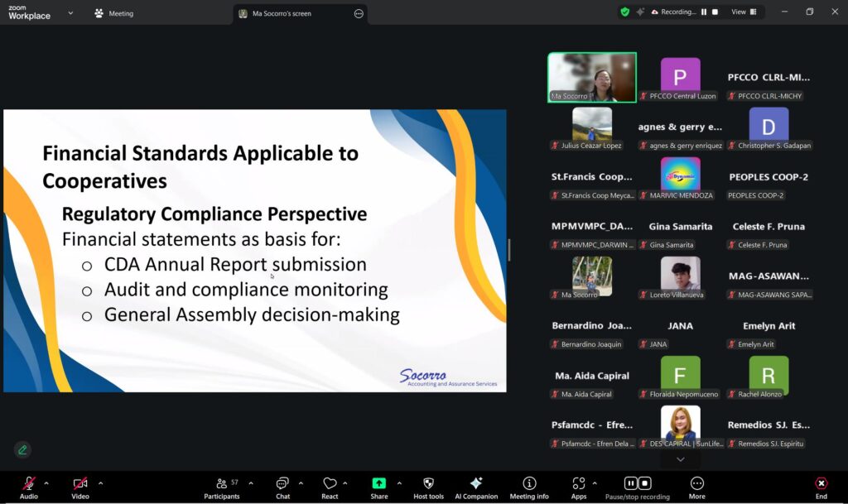This screenshot has height=504, width=848.
Task: Open the Chat panel
Action: 283,484
